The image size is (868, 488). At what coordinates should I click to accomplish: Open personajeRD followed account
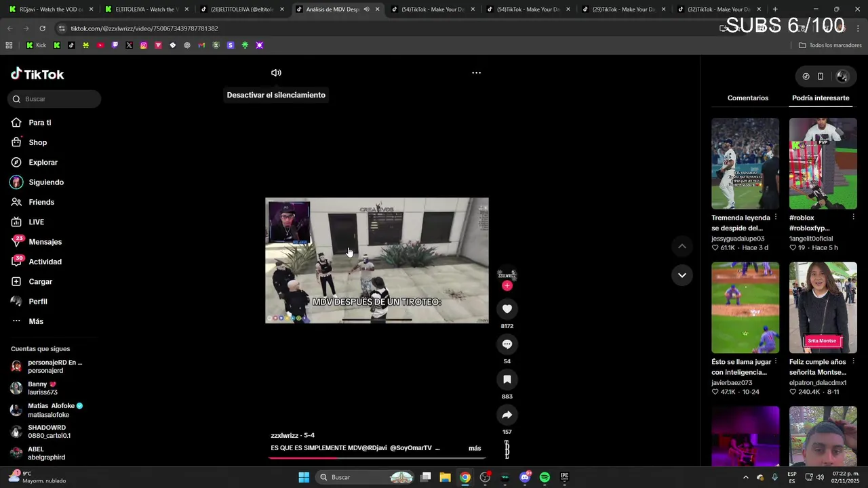coord(47,367)
